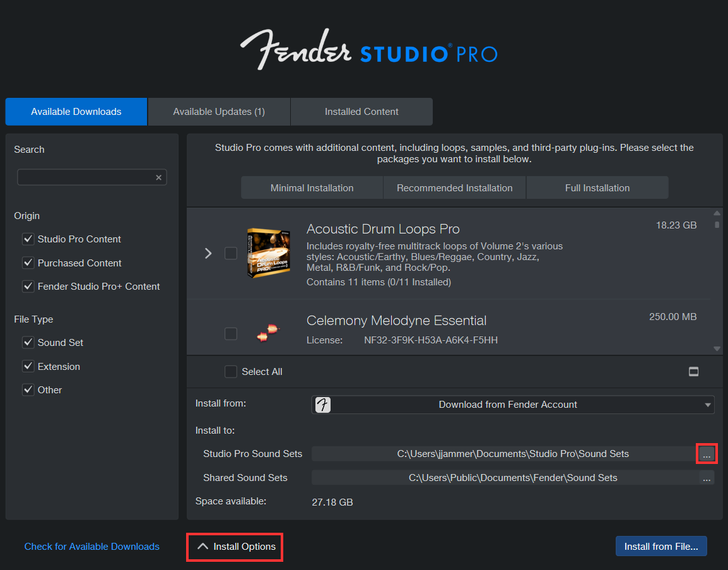Click the 250.00 MB size value
Screen dimensions: 728x570
coord(672,317)
